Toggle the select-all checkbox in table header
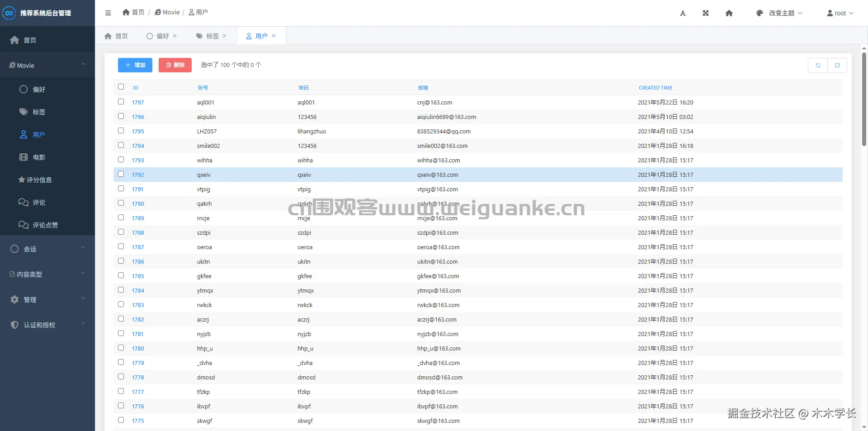Image resolution: width=868 pixels, height=431 pixels. coord(121,86)
